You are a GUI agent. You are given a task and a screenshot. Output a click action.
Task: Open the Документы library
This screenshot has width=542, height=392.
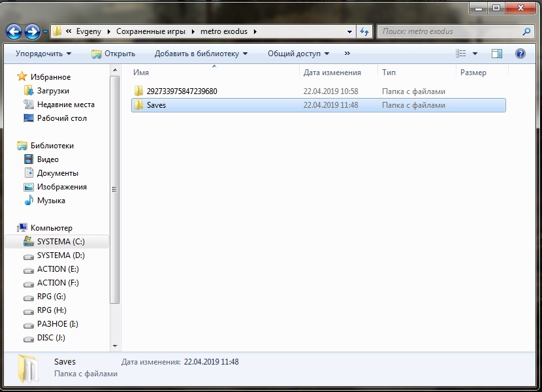[57, 173]
